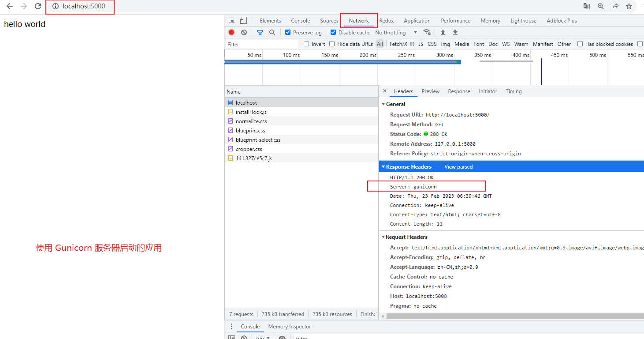Filter requests by Font type
Image resolution: width=644 pixels, height=339 pixels.
click(479, 44)
